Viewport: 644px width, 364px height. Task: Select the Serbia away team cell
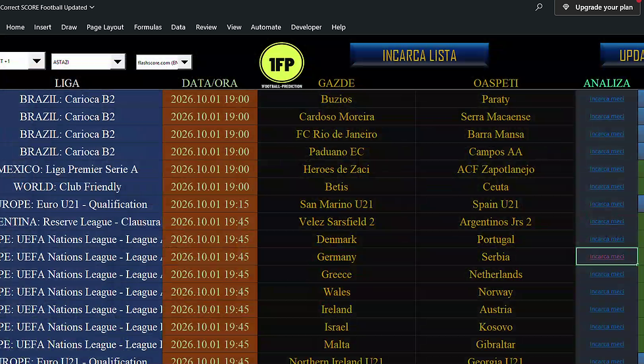coord(495,257)
